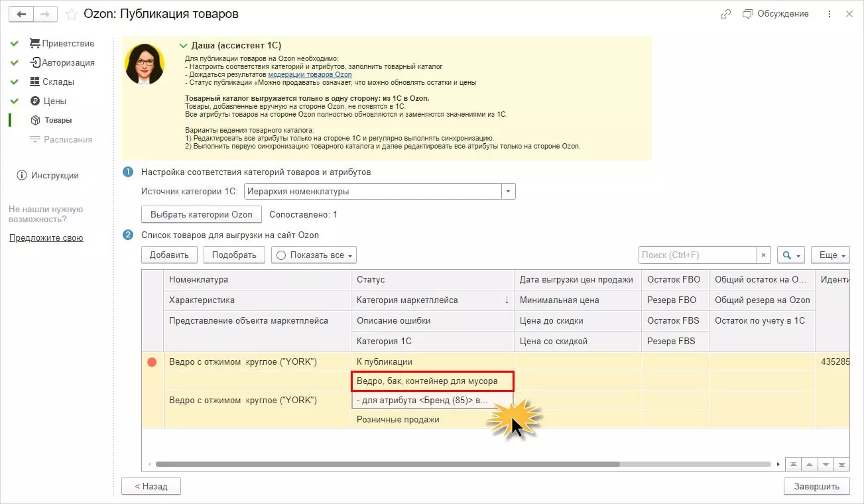Click the Остаток FBS header
Screen dimensions: 864x504
click(x=675, y=321)
